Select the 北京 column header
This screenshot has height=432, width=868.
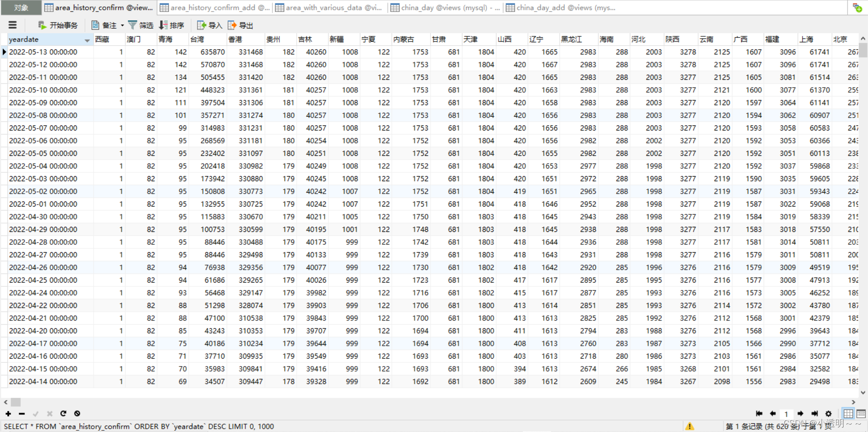coord(845,39)
